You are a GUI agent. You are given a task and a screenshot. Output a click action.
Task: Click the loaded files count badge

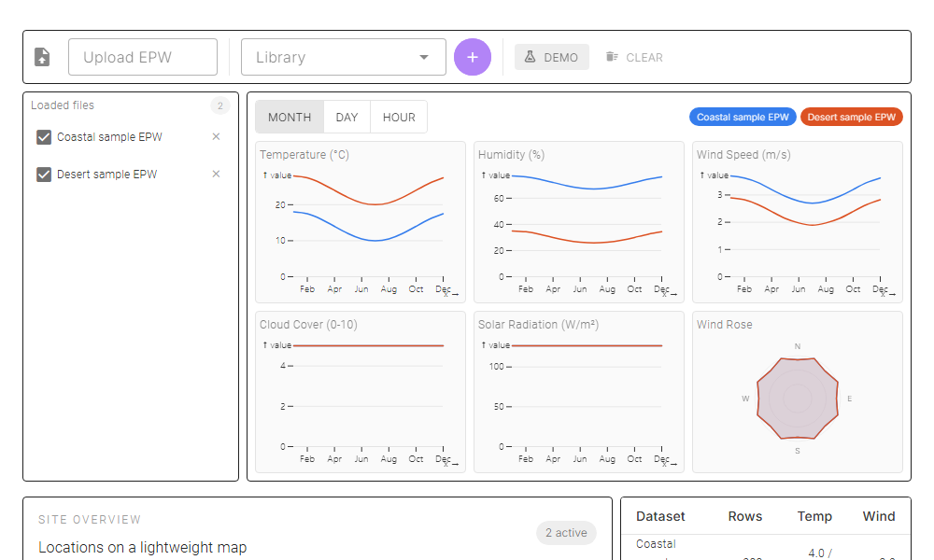[x=220, y=105]
